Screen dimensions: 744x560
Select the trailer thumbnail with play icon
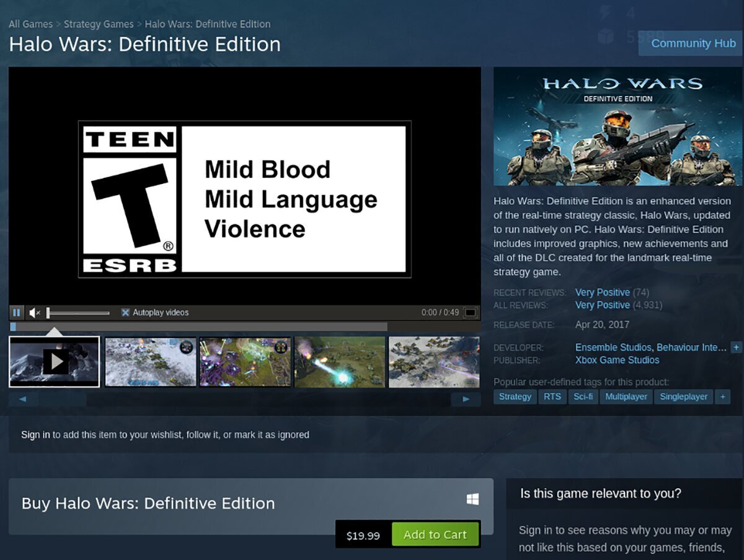pyautogui.click(x=55, y=362)
